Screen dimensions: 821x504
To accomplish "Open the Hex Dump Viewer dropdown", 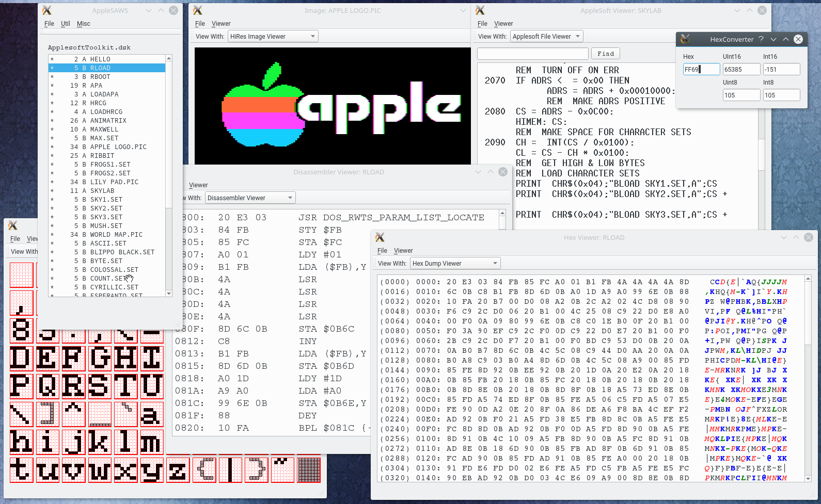I will 455,264.
